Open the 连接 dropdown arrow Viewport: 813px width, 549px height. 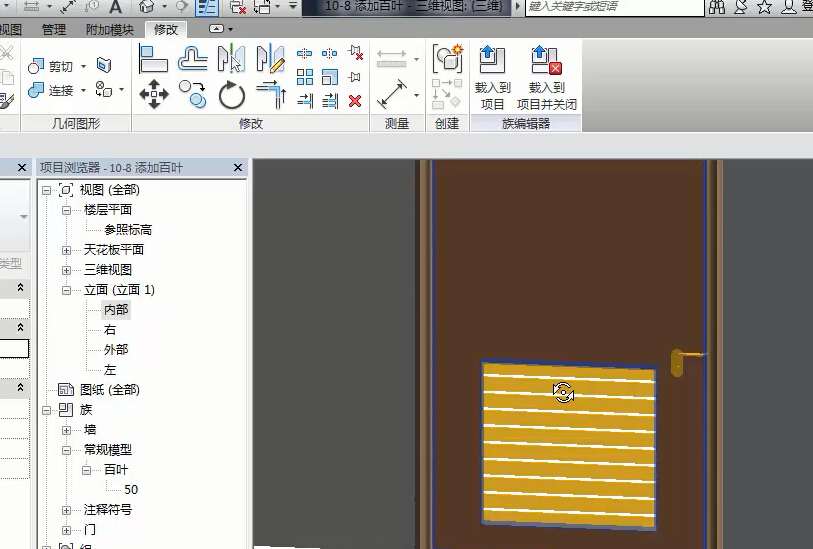84,91
